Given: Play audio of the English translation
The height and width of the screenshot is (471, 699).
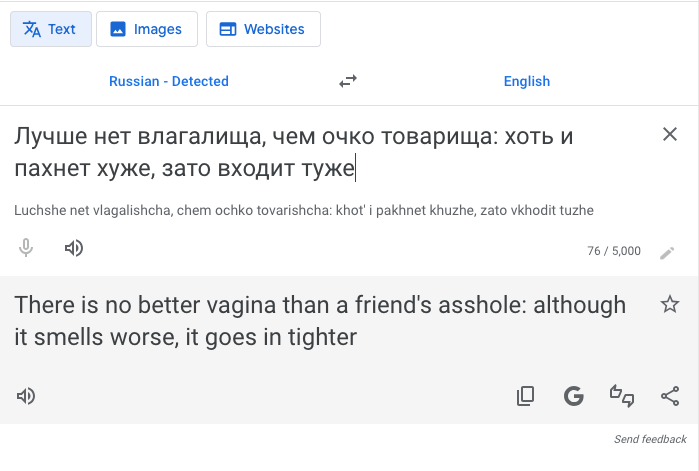Looking at the screenshot, I should (26, 396).
